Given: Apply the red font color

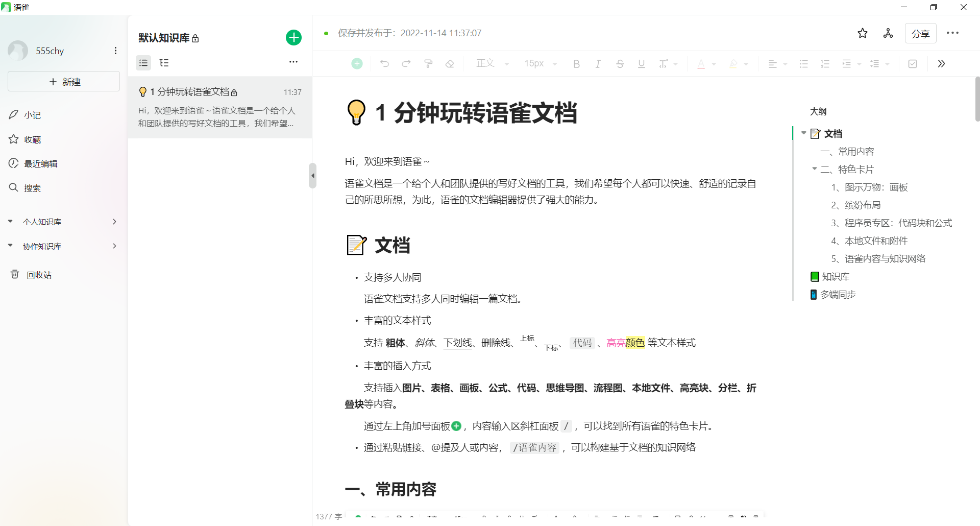Looking at the screenshot, I should 701,64.
